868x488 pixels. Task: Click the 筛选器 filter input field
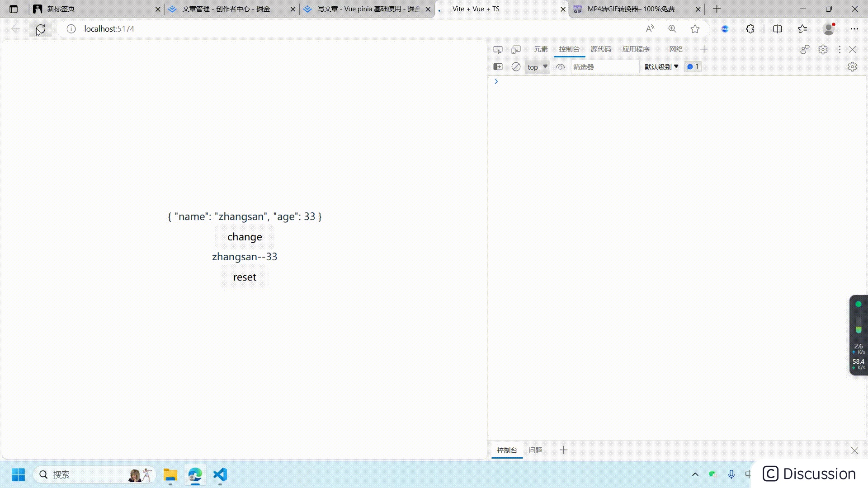[x=604, y=67]
